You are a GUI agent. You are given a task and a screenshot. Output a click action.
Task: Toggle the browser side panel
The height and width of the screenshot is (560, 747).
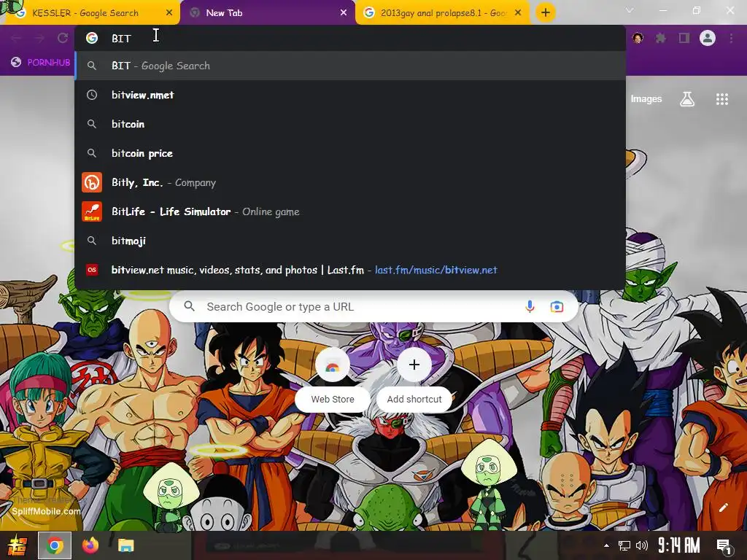click(684, 38)
